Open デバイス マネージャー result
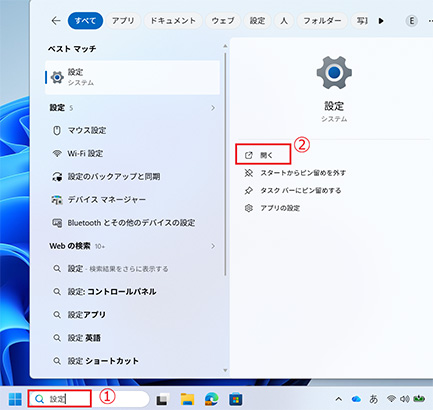Image resolution: width=433 pixels, height=410 pixels. [x=133, y=199]
